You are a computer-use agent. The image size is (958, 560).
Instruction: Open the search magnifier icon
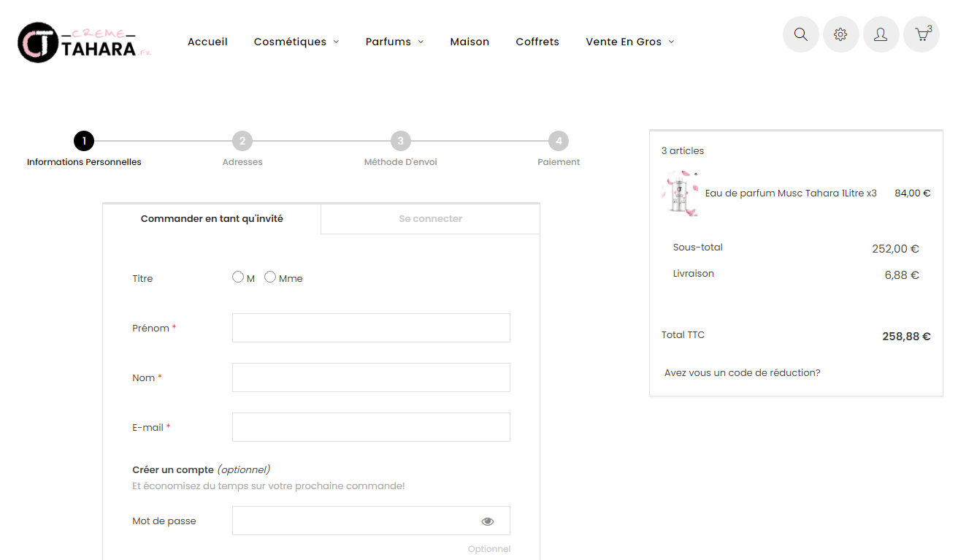point(800,34)
